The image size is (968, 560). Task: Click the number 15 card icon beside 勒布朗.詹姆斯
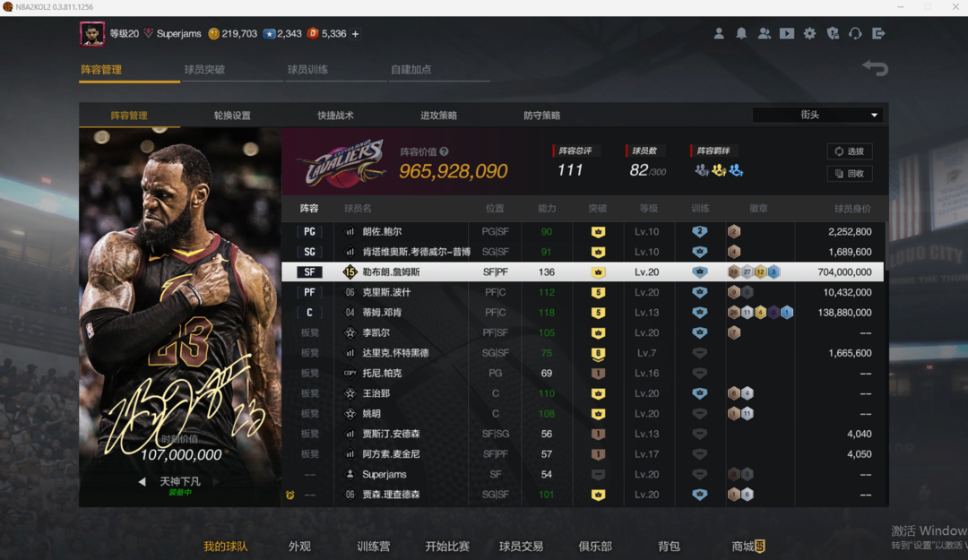coord(350,271)
